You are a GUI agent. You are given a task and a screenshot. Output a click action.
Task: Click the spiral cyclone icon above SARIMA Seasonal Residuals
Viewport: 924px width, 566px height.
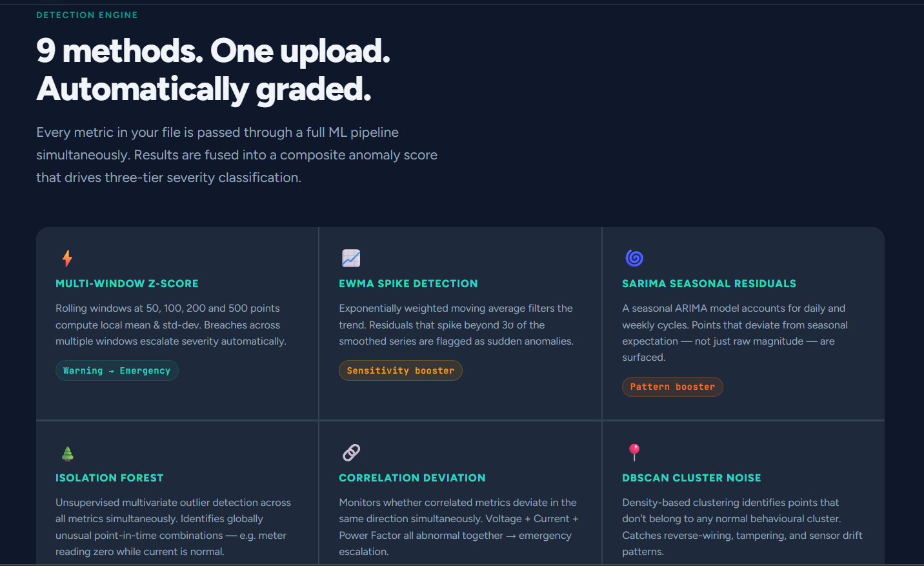(634, 258)
